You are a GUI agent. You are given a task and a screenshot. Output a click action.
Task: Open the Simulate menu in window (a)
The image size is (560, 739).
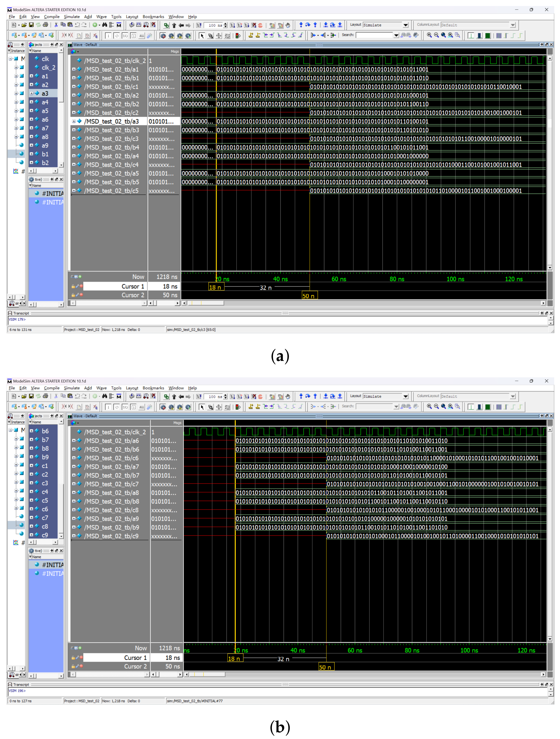(x=71, y=17)
